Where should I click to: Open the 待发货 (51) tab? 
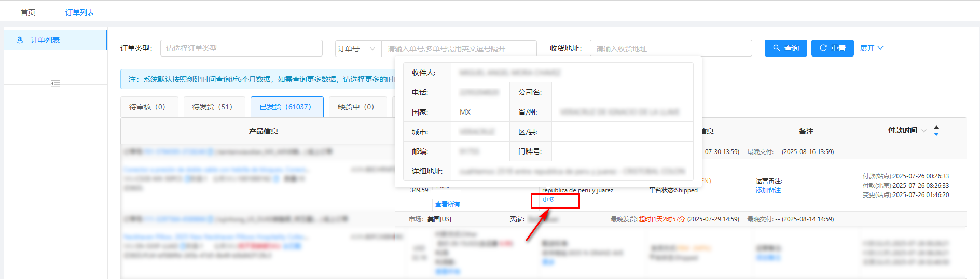tap(212, 107)
